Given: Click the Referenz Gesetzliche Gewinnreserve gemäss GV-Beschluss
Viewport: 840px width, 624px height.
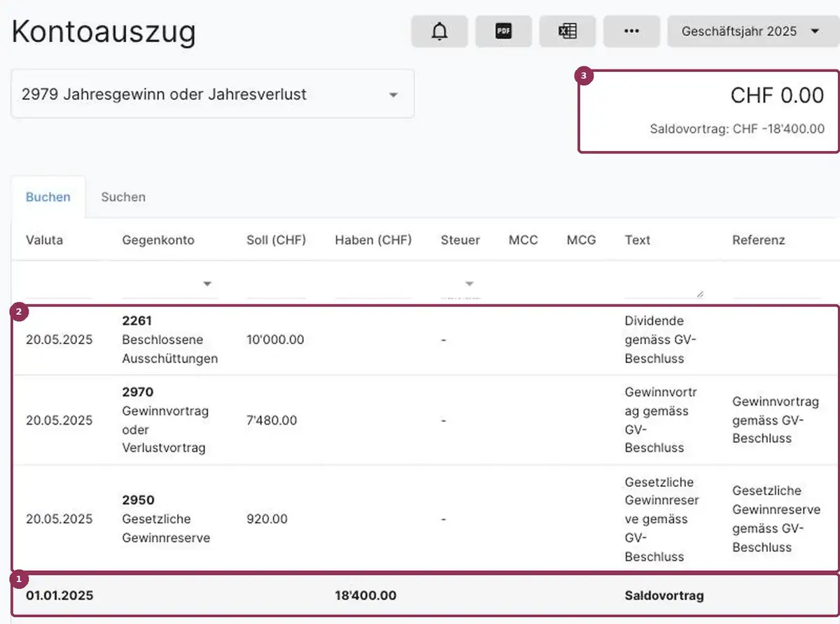Looking at the screenshot, I should (x=776, y=519).
